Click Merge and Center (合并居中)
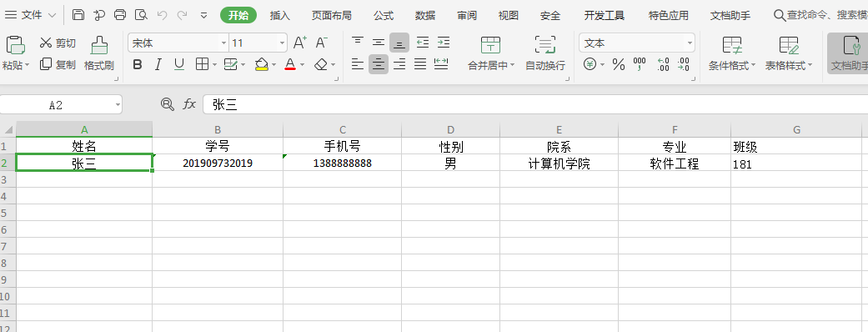Image resolution: width=868 pixels, height=332 pixels. tap(490, 53)
